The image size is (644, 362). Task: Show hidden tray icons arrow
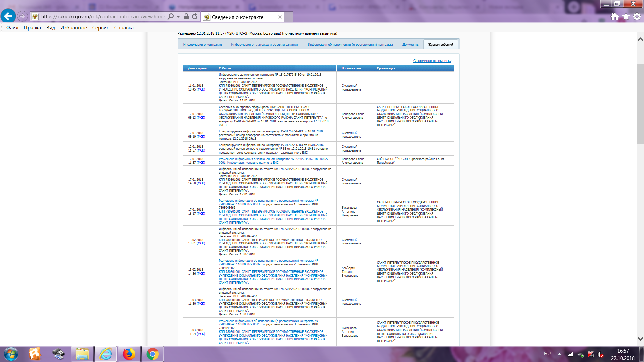[x=559, y=354]
